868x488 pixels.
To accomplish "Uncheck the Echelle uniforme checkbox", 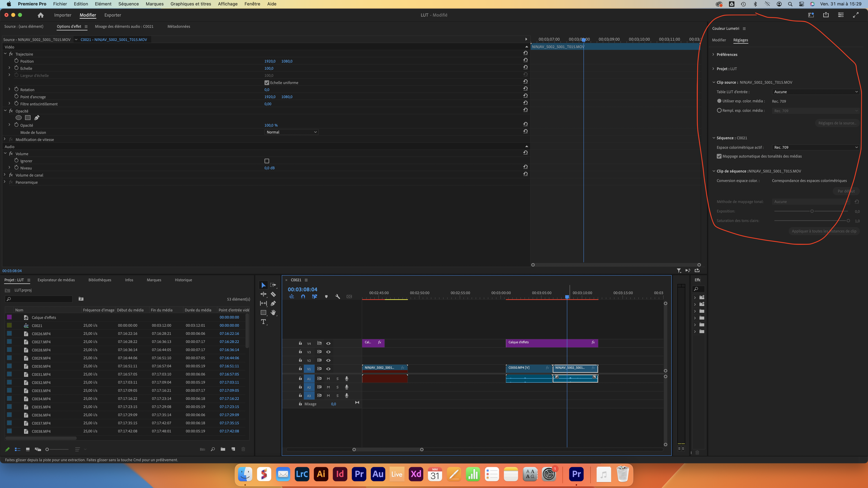I will (x=267, y=83).
